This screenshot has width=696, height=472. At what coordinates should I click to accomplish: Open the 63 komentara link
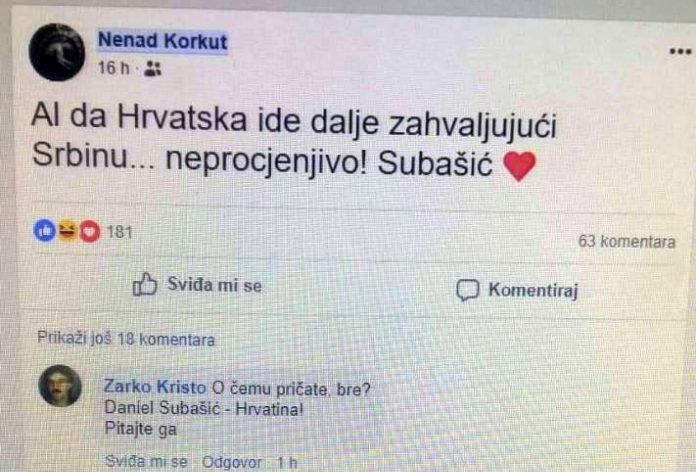pyautogui.click(x=627, y=242)
